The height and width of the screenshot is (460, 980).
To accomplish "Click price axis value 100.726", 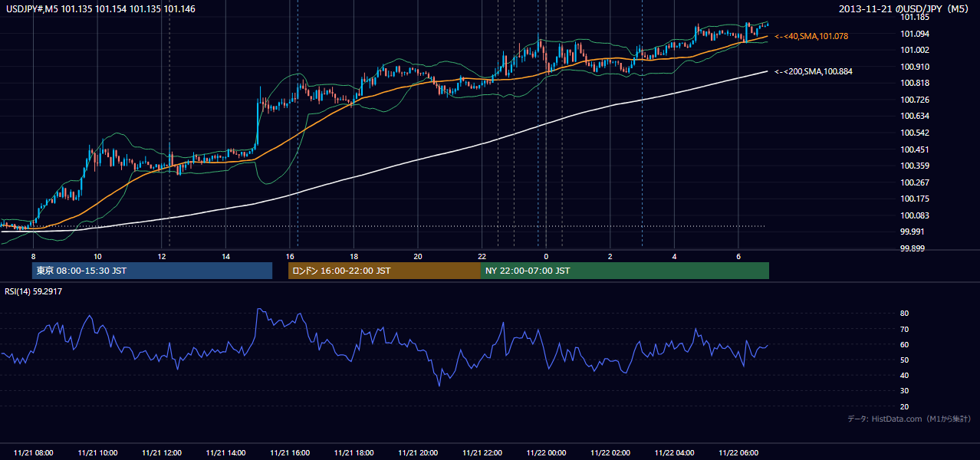I will click(916, 100).
